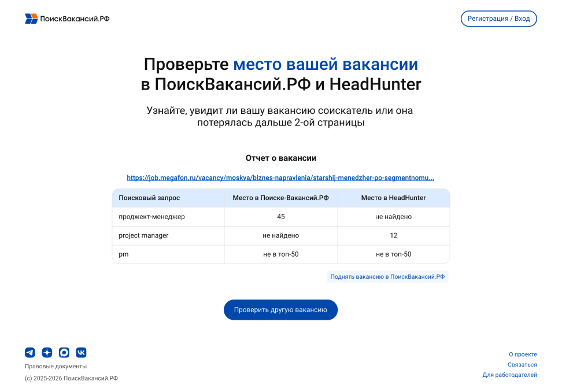Open the Max messenger icon link
This screenshot has height=392, width=562.
(64, 353)
